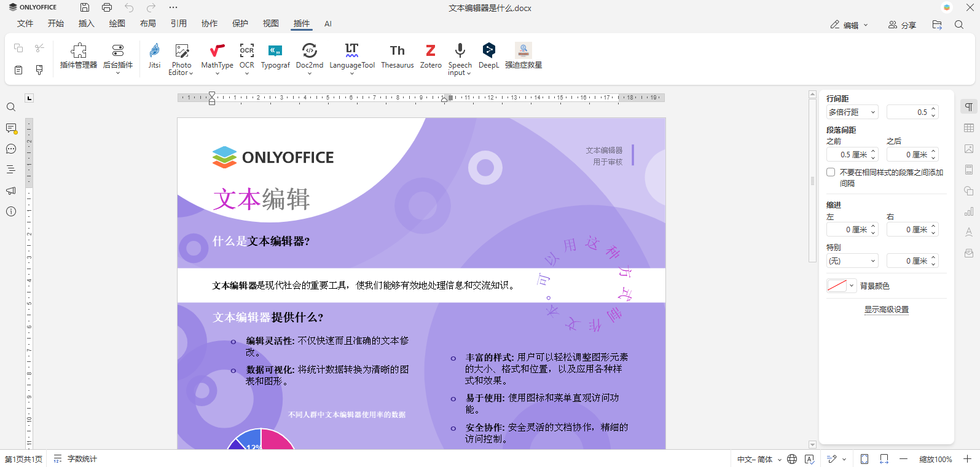Open the file location folder icon
The width and height of the screenshot is (980, 467).
tap(937, 25)
